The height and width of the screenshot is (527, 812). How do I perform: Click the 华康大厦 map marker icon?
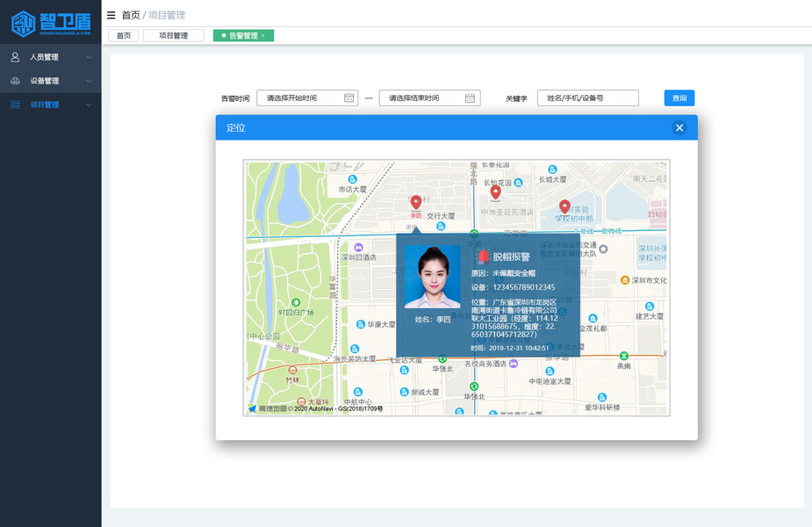click(361, 324)
